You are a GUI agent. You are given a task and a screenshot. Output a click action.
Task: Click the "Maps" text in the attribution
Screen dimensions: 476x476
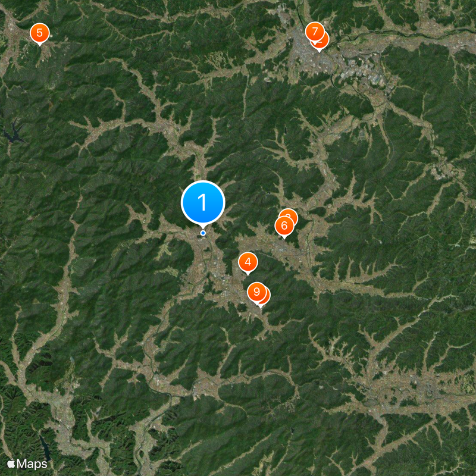coord(32,464)
